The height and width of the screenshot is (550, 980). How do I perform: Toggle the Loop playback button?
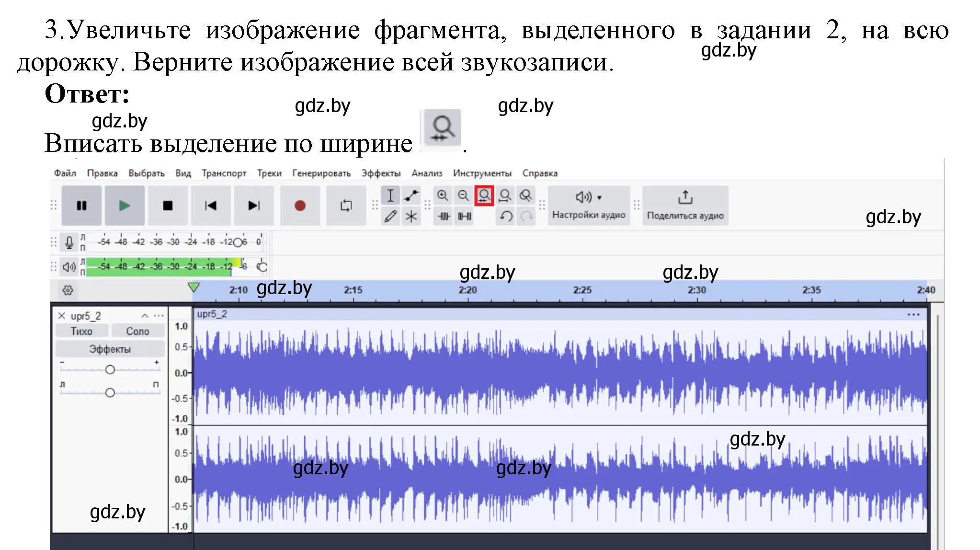click(x=346, y=206)
